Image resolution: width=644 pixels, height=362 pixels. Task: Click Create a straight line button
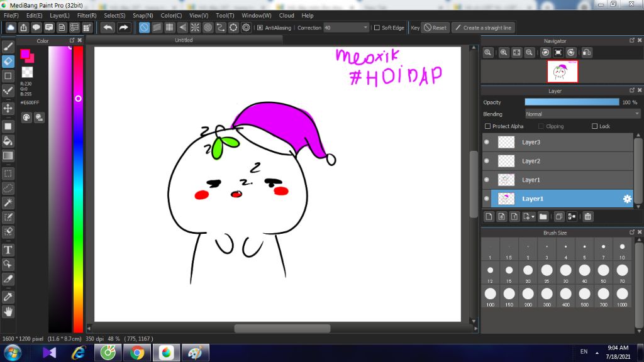[484, 28]
